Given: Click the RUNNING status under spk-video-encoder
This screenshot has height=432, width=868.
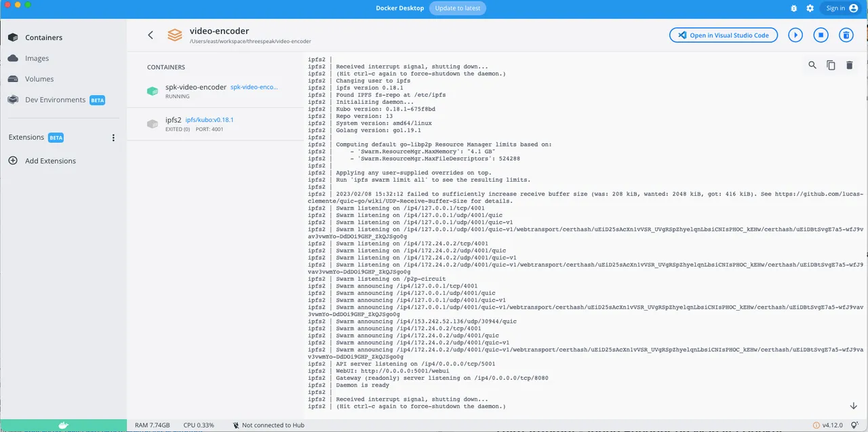Looking at the screenshot, I should point(177,96).
